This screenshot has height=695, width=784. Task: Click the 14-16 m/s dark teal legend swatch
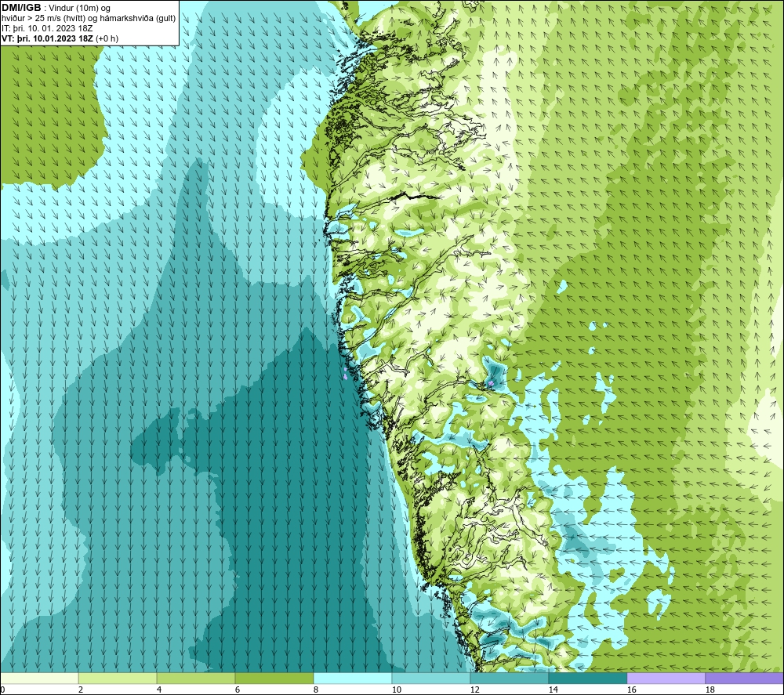click(x=587, y=678)
